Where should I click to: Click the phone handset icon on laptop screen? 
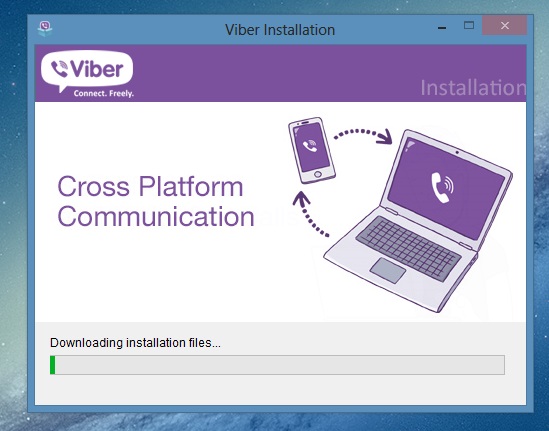click(x=442, y=187)
